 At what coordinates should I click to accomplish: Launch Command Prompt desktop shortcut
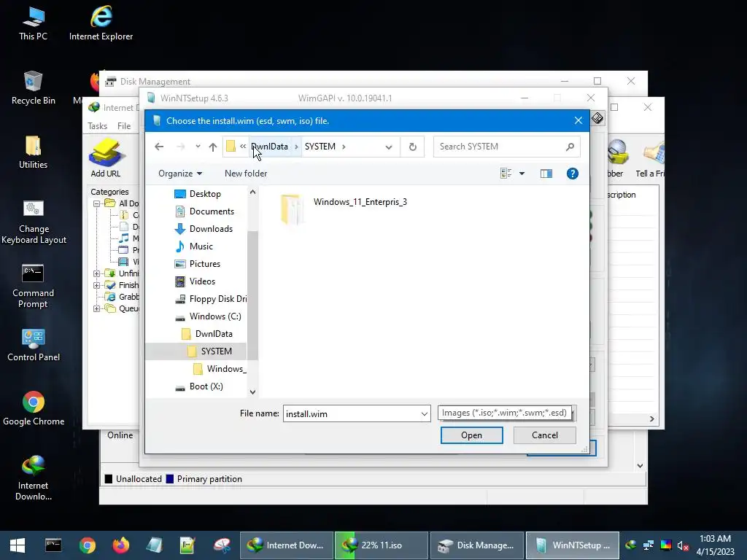click(x=33, y=286)
